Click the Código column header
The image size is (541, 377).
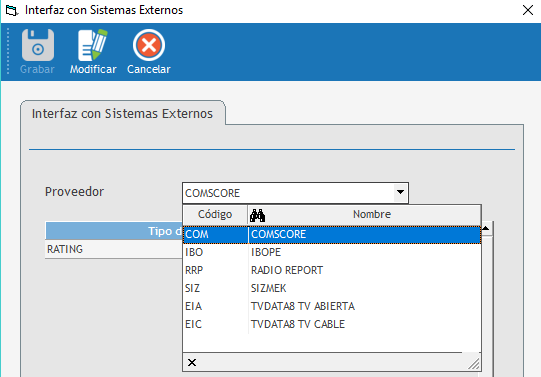pos(215,215)
